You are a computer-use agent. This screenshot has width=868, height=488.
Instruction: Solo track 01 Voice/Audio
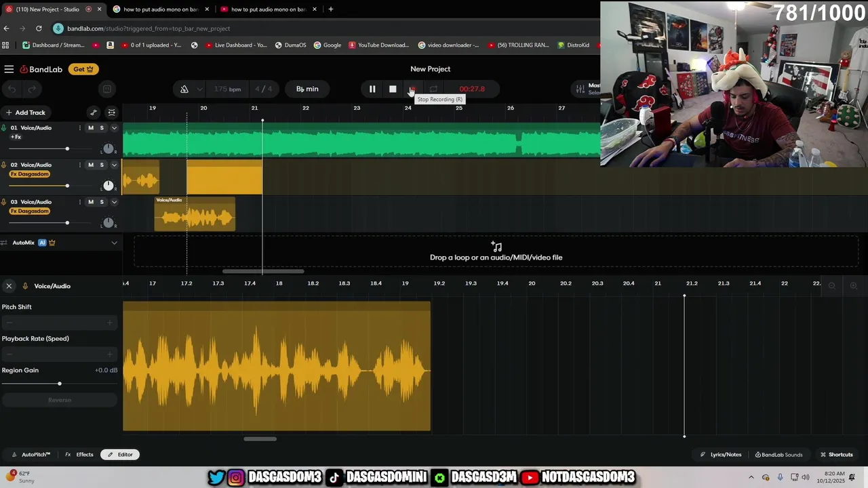click(102, 128)
